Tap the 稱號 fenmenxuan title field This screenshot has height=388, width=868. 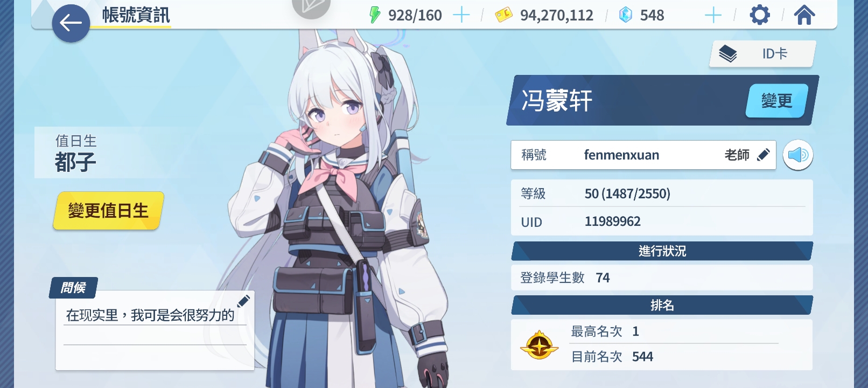[643, 155]
